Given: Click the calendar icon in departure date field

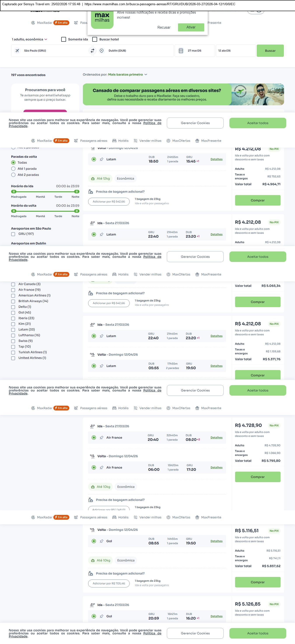Looking at the screenshot, I should coord(181,51).
